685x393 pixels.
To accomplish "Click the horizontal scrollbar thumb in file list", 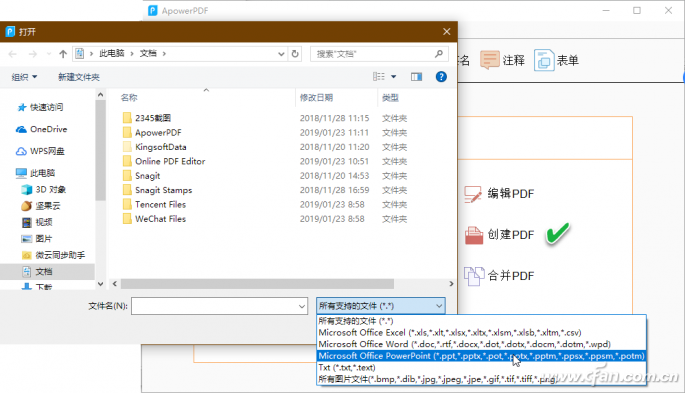I will pos(257,284).
